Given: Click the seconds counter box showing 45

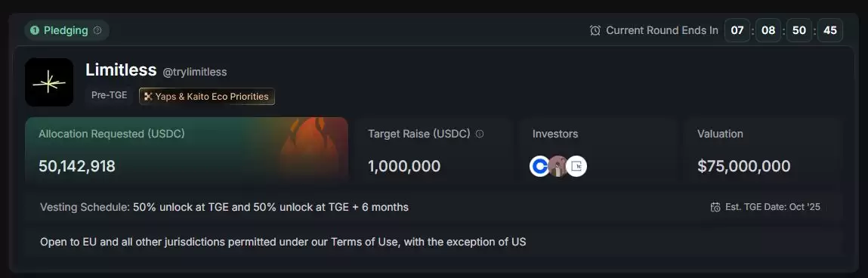Looking at the screenshot, I should [830, 30].
